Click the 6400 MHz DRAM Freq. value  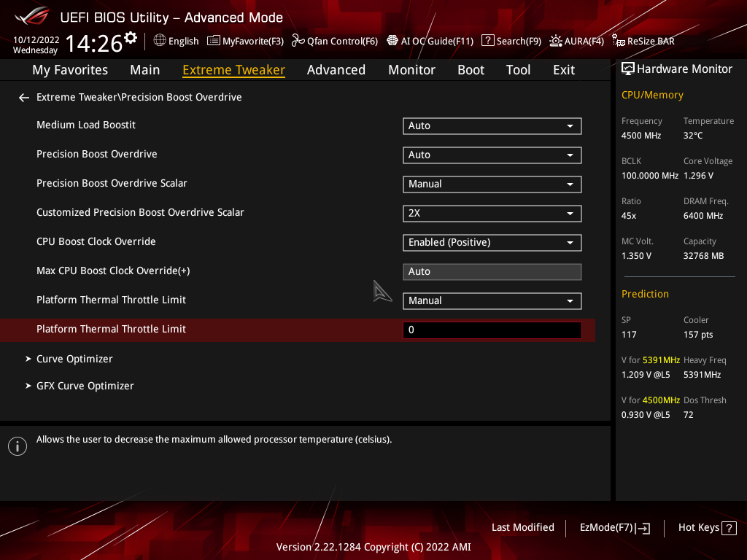(703, 216)
